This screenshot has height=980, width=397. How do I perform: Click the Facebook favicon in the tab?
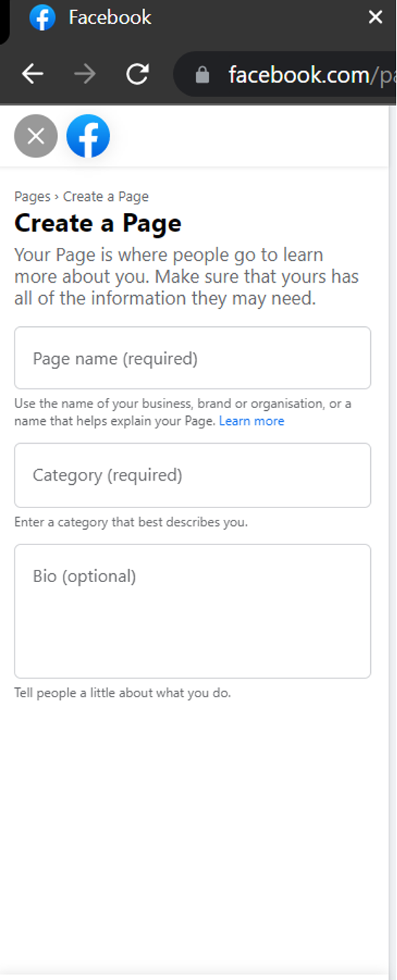[43, 17]
